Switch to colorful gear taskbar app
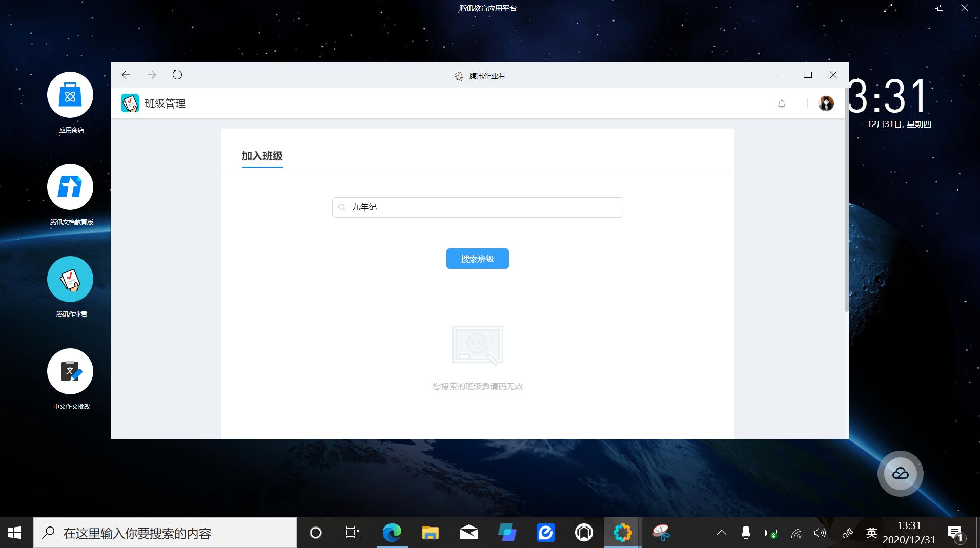980x548 pixels. point(622,533)
